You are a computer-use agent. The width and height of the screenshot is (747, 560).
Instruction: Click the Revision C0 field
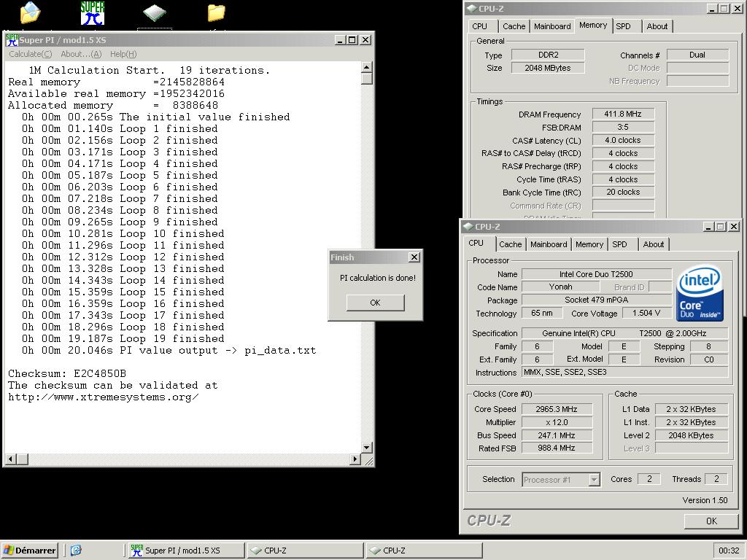(709, 359)
